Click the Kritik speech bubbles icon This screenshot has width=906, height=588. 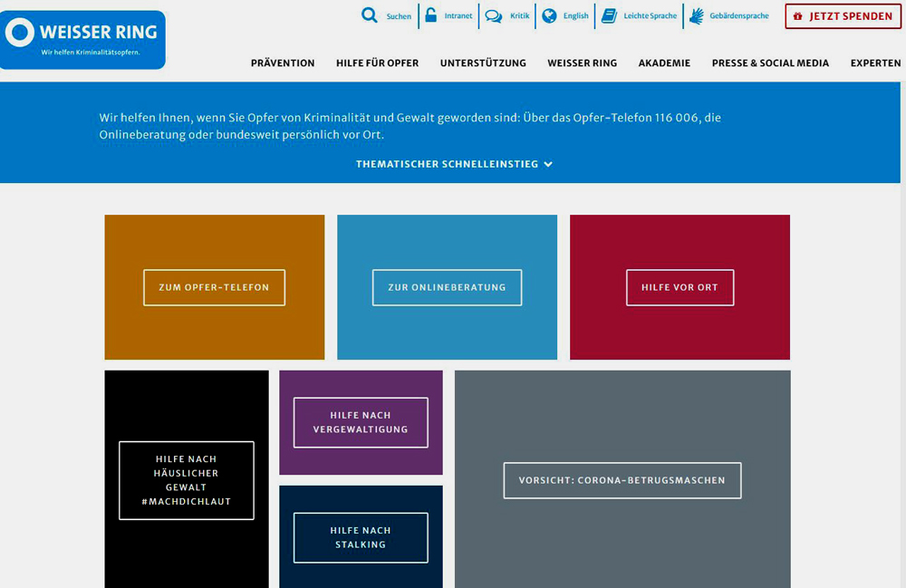point(494,15)
